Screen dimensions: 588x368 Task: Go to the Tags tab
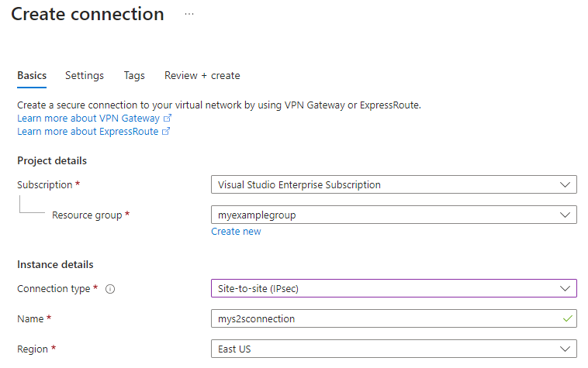pos(134,76)
